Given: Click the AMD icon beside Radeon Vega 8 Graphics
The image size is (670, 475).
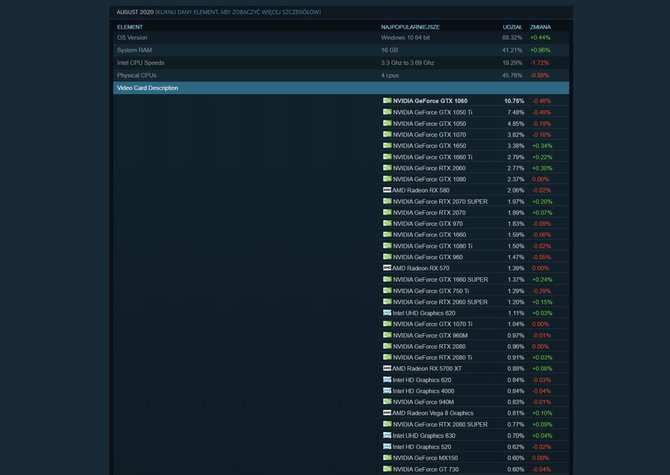Looking at the screenshot, I should tap(387, 413).
